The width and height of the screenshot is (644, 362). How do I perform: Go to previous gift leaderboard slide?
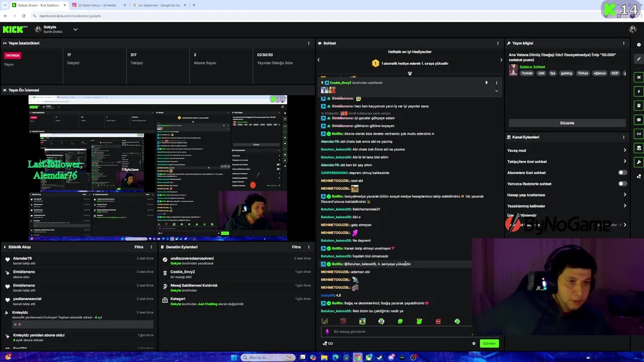click(318, 60)
